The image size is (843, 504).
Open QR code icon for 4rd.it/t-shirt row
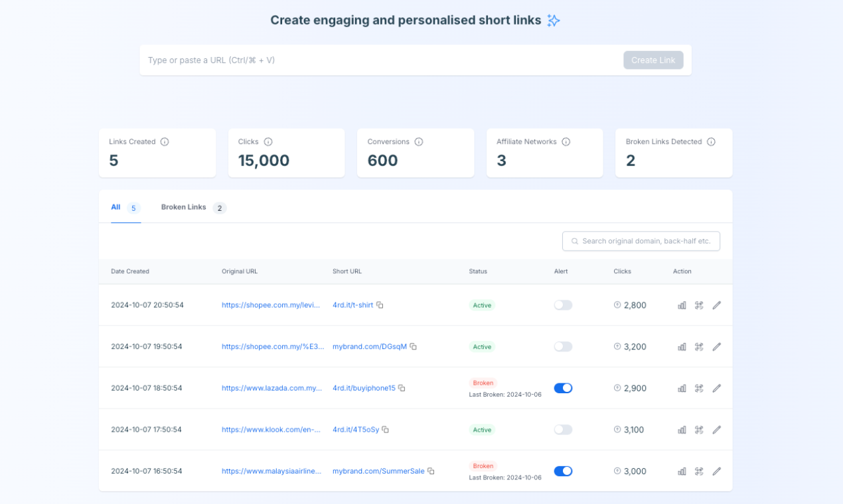(x=699, y=305)
